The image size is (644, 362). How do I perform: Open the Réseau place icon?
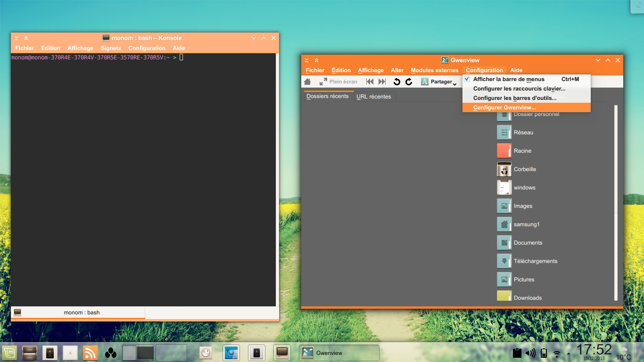tap(504, 132)
